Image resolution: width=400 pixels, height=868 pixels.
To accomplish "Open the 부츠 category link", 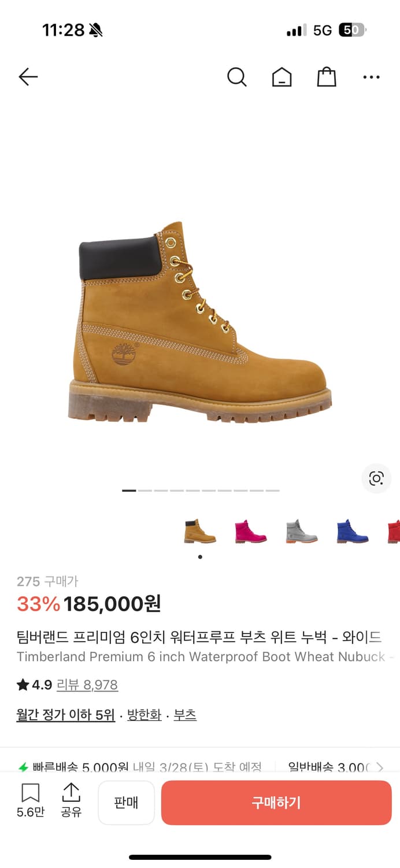I will (x=185, y=715).
